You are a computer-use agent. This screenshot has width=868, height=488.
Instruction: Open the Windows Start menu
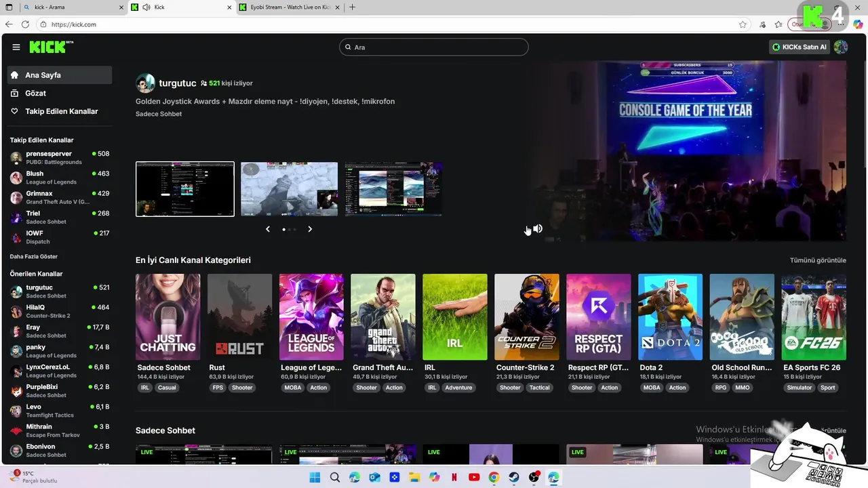click(315, 477)
